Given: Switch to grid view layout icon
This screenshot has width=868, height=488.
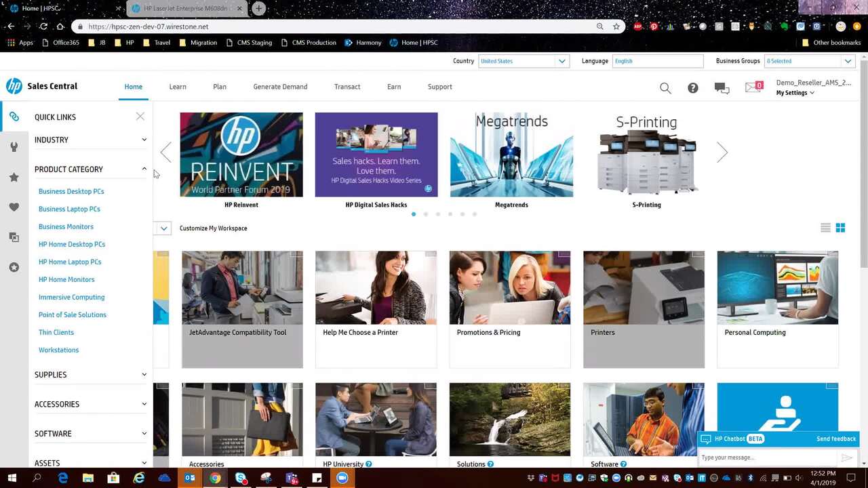Looking at the screenshot, I should [840, 228].
